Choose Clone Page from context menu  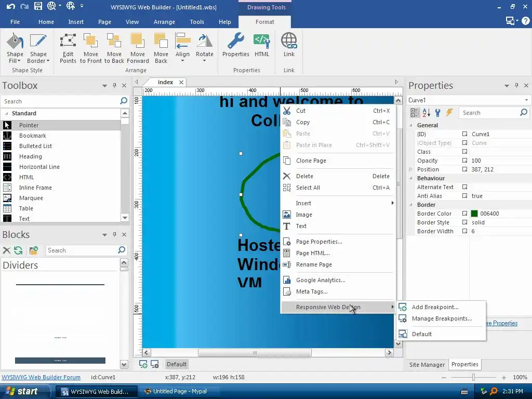point(338,161)
